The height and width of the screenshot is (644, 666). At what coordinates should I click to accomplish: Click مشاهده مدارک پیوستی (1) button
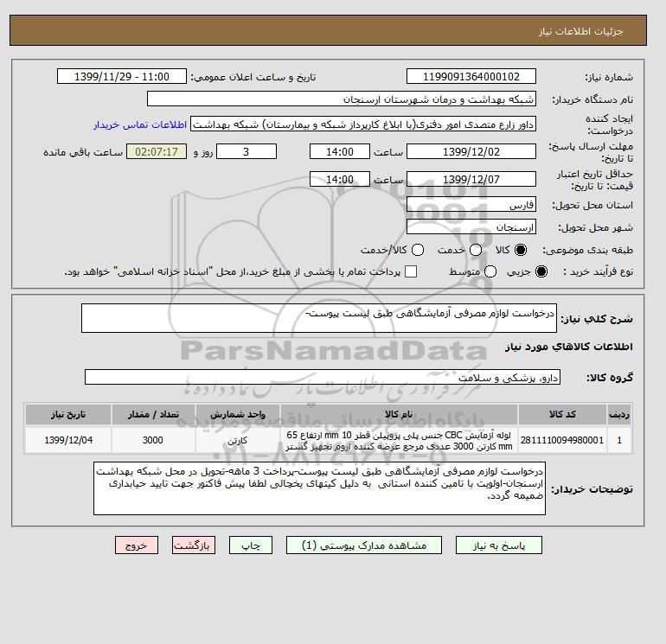coord(364,545)
